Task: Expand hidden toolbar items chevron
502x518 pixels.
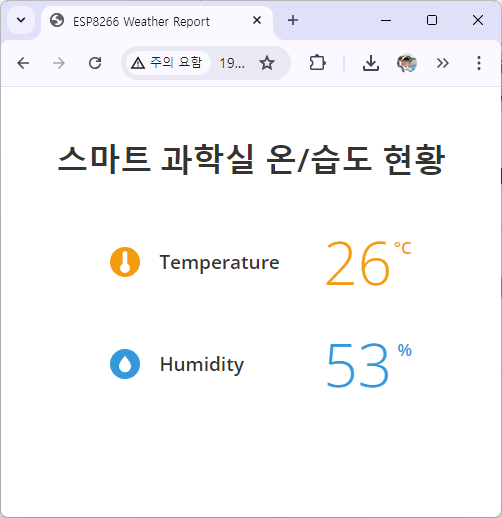Action: [x=443, y=63]
